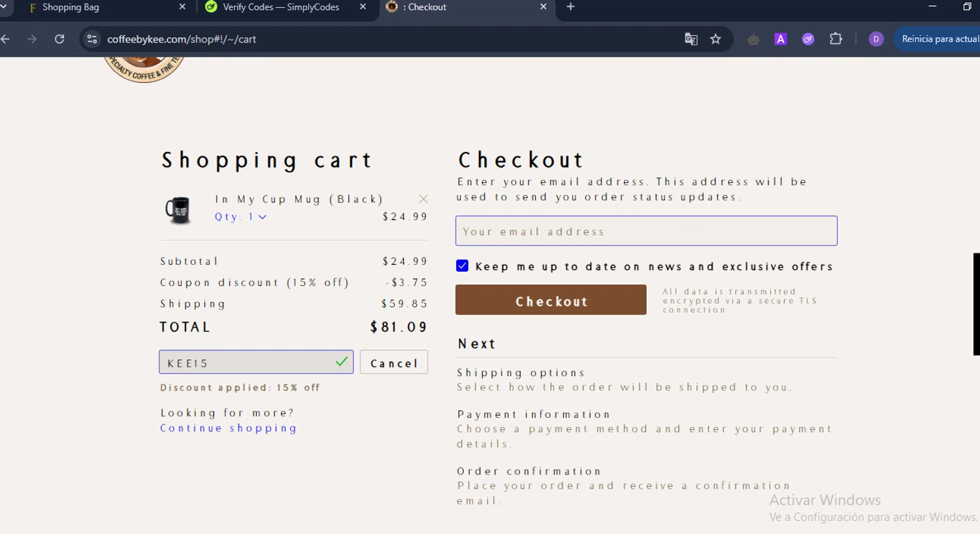Click the In My Cup Mug (Black) title
980x534 pixels.
click(299, 199)
